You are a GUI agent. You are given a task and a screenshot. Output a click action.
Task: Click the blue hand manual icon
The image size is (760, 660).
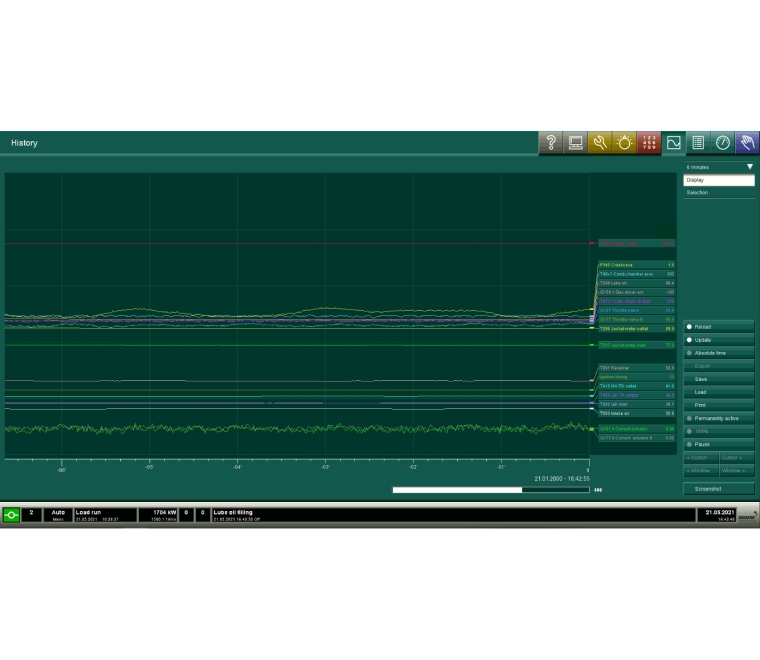coord(747,143)
